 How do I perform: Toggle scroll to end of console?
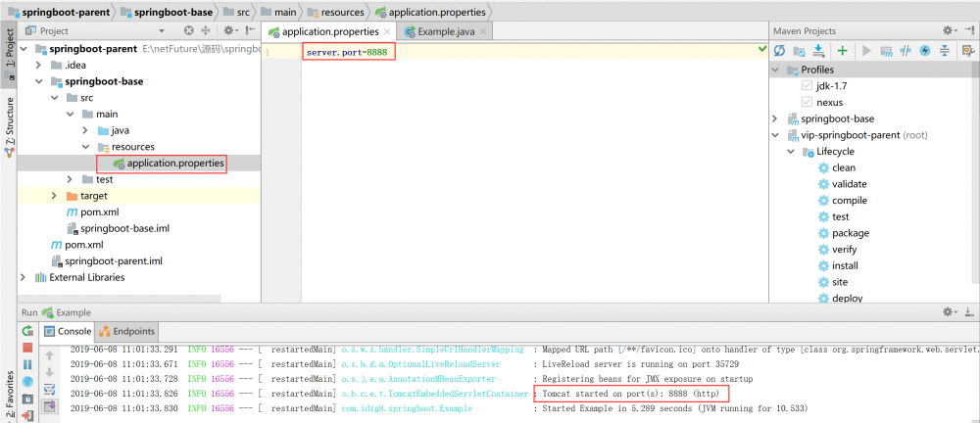[50, 406]
